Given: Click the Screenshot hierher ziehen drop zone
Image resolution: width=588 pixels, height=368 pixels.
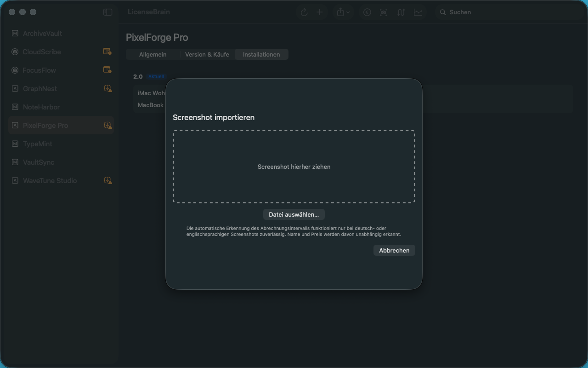Looking at the screenshot, I should click(294, 167).
